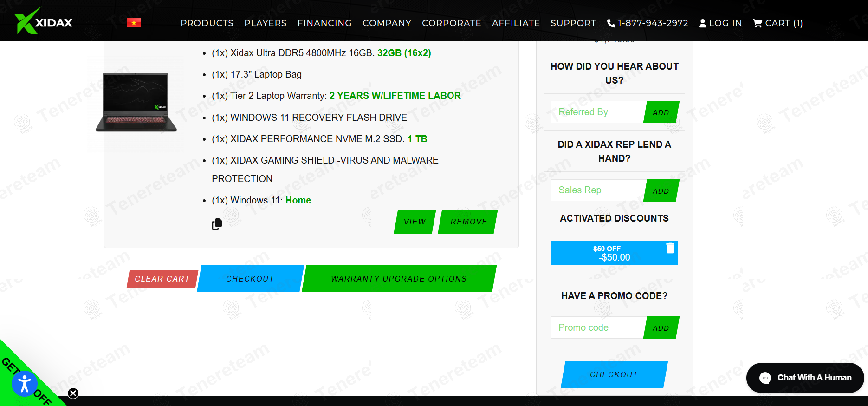The width and height of the screenshot is (868, 406).
Task: Click the DID A XIDAX REP LEND A HAND? heading
Action: (615, 151)
